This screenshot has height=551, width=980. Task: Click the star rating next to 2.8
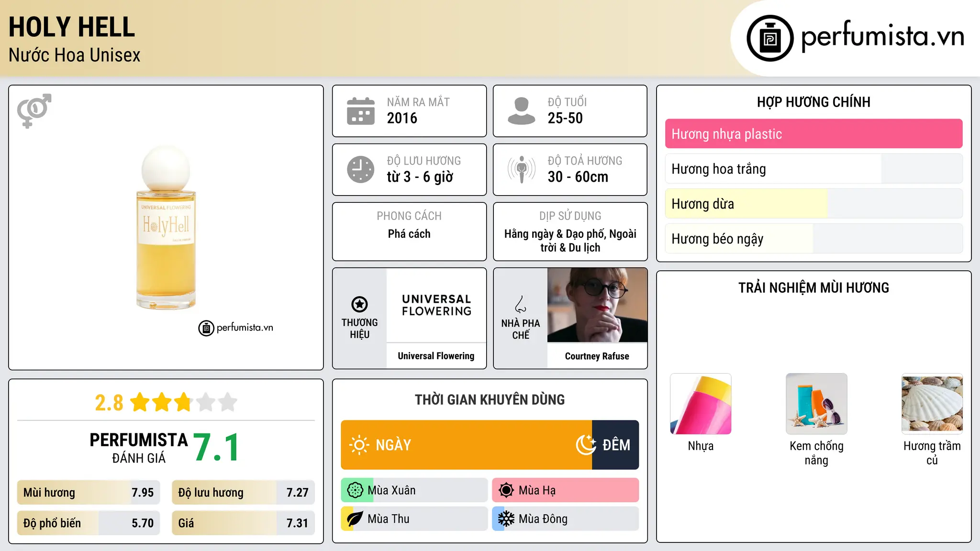pos(184,402)
